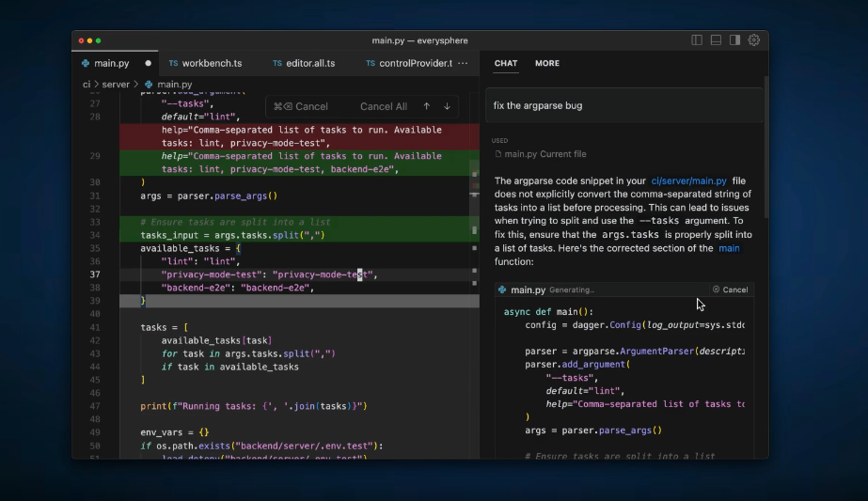Toggle the bottom panel layout icon
This screenshot has height=501, width=868.
(x=716, y=40)
